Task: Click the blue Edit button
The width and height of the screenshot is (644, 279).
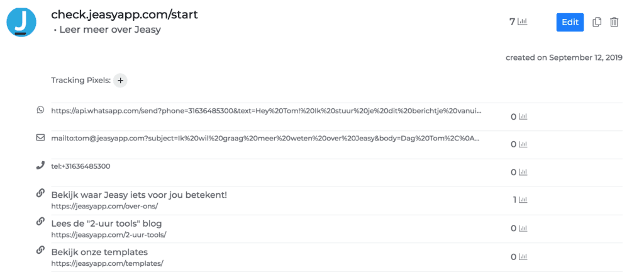Action: click(570, 22)
